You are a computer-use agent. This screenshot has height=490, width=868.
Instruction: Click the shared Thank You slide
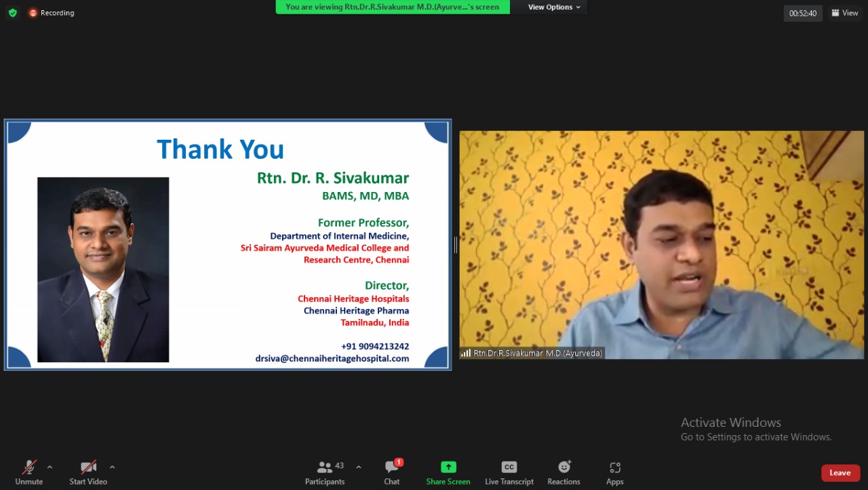click(228, 244)
